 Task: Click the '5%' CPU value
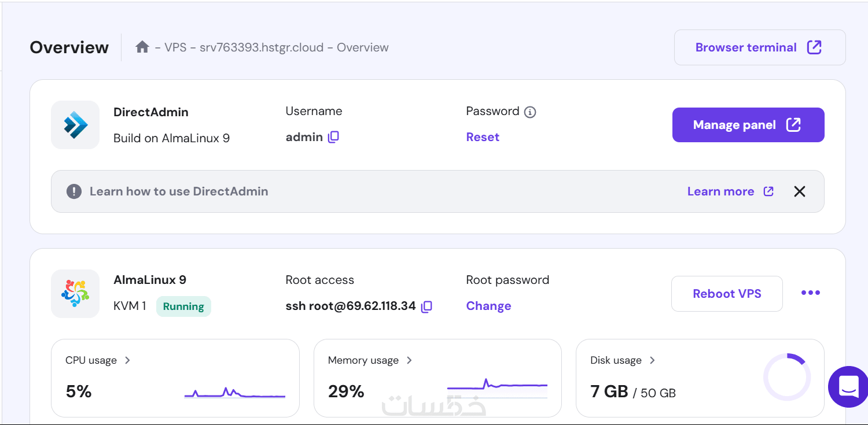[79, 391]
